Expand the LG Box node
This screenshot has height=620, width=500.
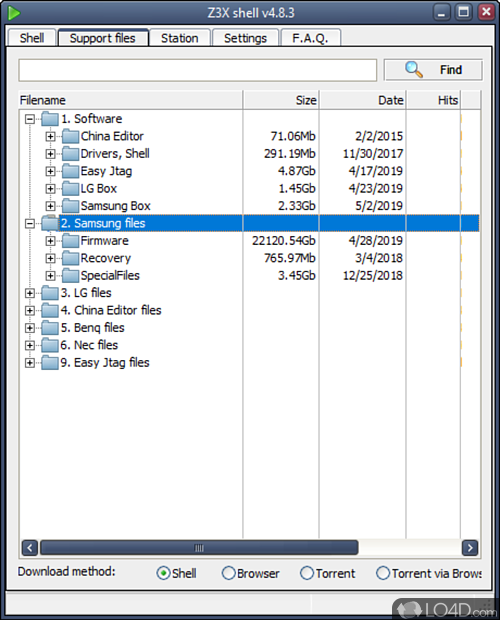pyautogui.click(x=50, y=189)
